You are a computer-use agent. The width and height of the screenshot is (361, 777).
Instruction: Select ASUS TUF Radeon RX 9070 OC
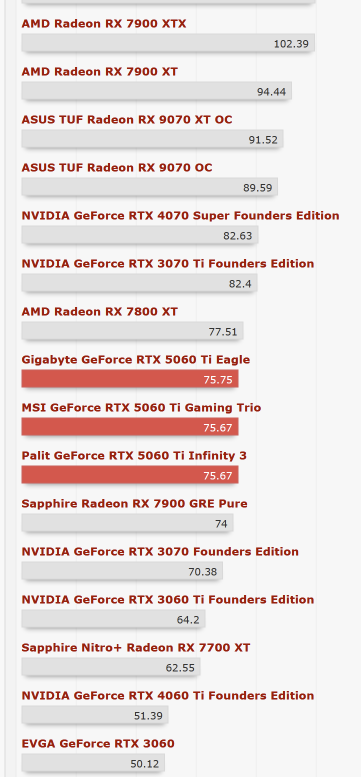pyautogui.click(x=117, y=168)
